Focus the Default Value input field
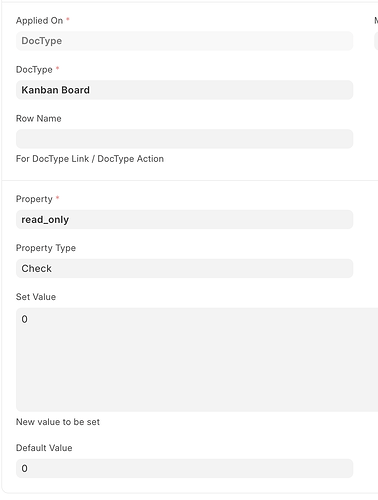Screen dimensions: 378x500 click(x=184, y=469)
